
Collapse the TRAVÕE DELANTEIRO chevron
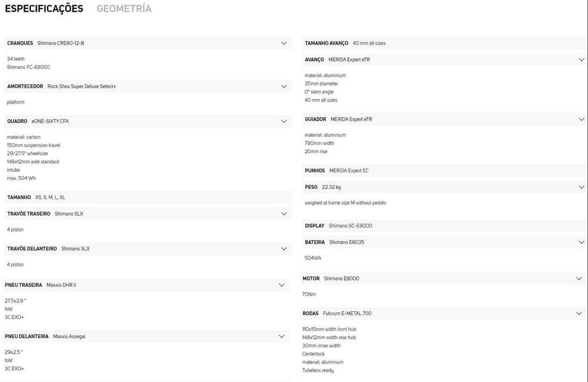coord(284,249)
